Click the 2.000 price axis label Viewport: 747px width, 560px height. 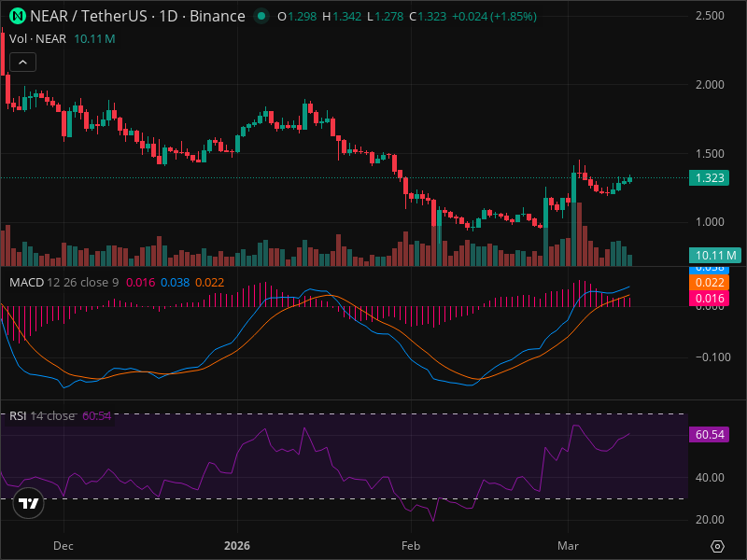coord(710,85)
